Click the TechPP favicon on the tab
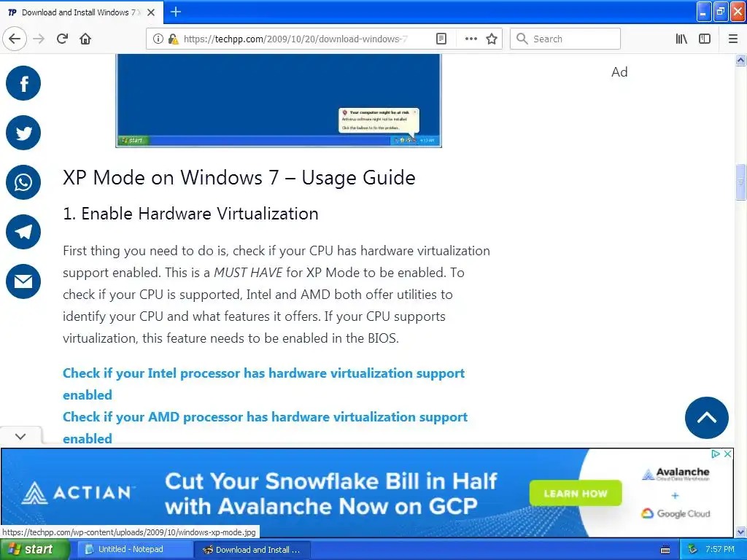 [x=12, y=12]
